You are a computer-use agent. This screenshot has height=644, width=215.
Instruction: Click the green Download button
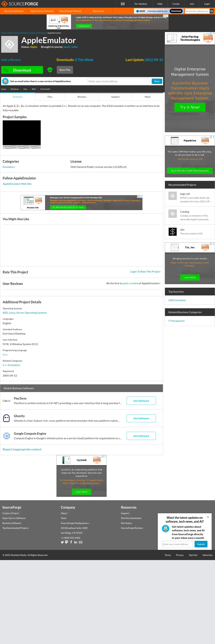point(22,70)
